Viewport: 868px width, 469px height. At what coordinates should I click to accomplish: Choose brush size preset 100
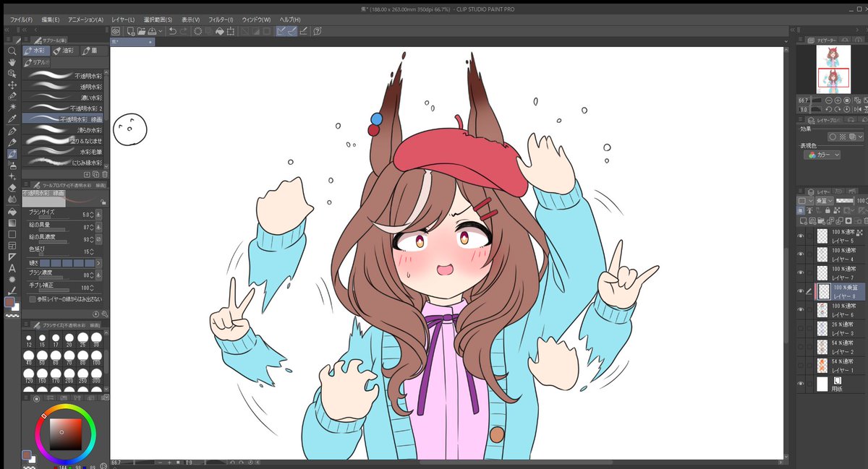coord(98,356)
